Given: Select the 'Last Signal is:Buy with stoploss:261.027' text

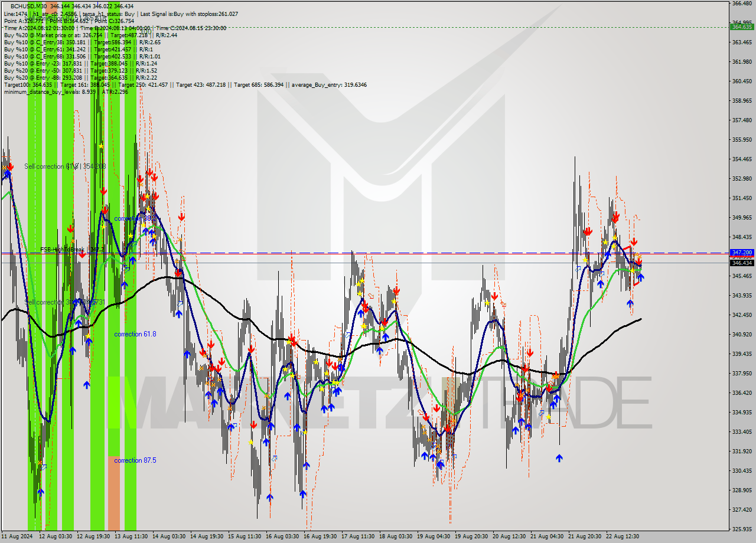Looking at the screenshot, I should click(189, 14).
